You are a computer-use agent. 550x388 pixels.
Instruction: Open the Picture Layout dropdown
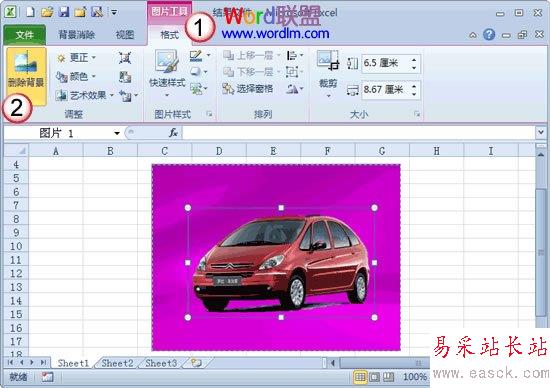click(x=199, y=88)
